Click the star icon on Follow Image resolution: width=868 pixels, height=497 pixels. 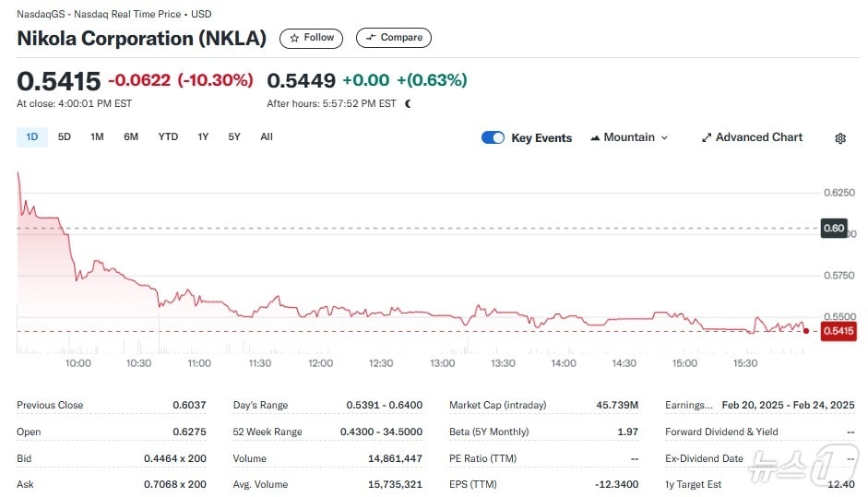point(294,38)
